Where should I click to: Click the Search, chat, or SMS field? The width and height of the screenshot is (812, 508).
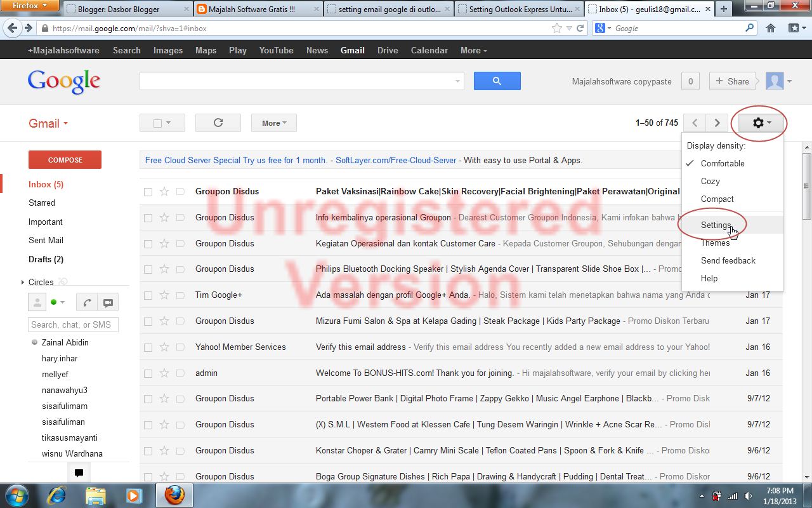click(73, 324)
